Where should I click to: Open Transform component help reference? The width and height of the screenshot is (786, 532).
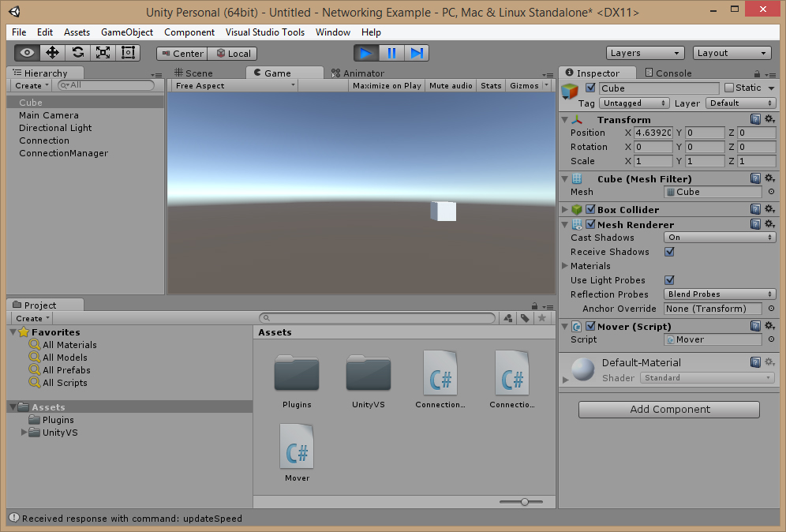[755, 119]
